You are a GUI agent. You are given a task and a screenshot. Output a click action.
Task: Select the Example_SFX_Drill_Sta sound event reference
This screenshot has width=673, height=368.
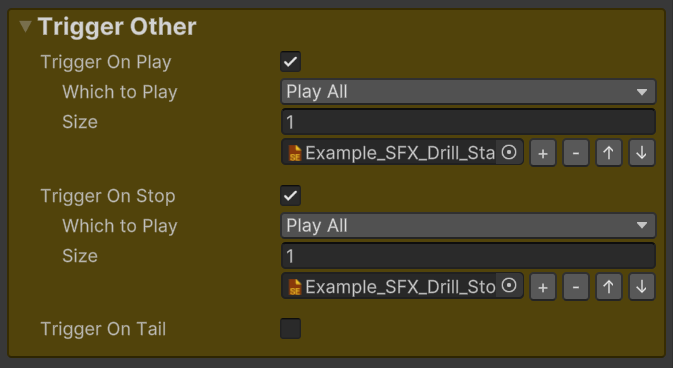[389, 152]
